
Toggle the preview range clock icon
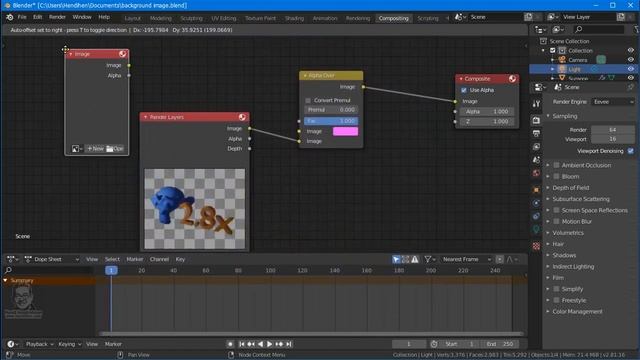coord(434,344)
